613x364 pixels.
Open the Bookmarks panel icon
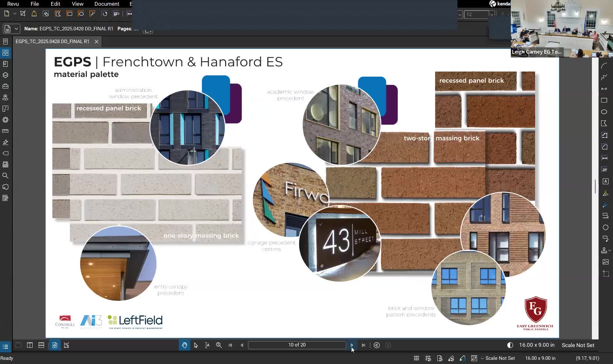tap(5, 64)
